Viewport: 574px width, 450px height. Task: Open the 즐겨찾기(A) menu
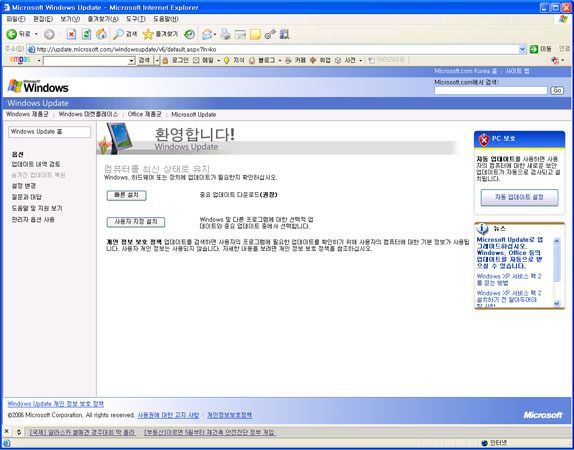[103, 19]
